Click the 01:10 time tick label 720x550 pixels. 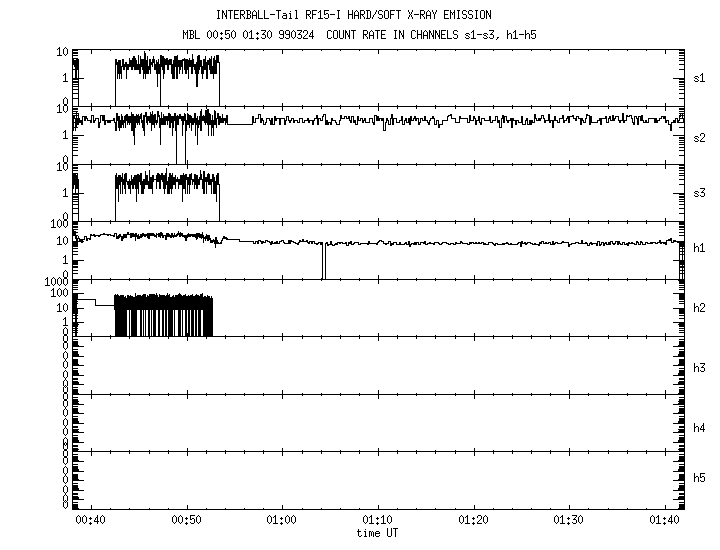[x=378, y=521]
